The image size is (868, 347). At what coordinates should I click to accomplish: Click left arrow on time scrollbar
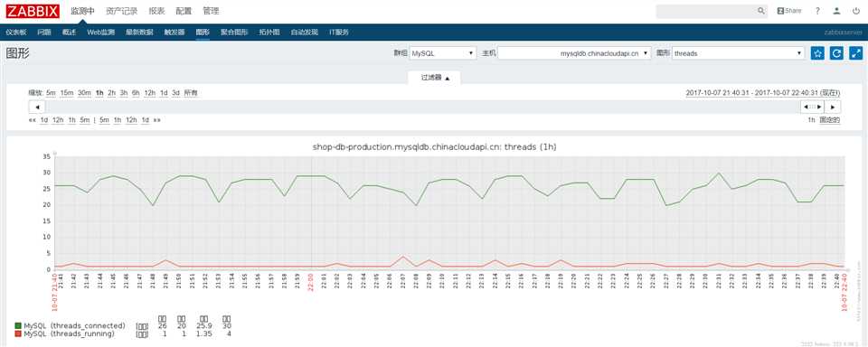(x=36, y=107)
